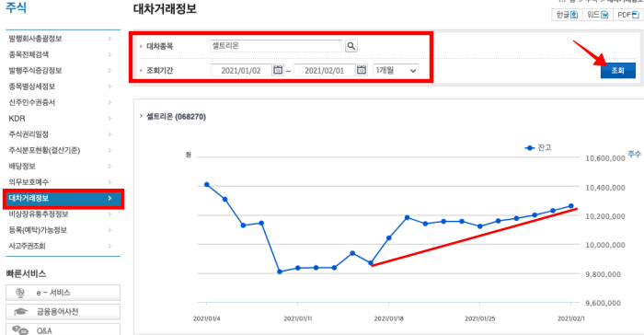
Task: Expand the 배당정보 menu chevron
Action: [109, 166]
